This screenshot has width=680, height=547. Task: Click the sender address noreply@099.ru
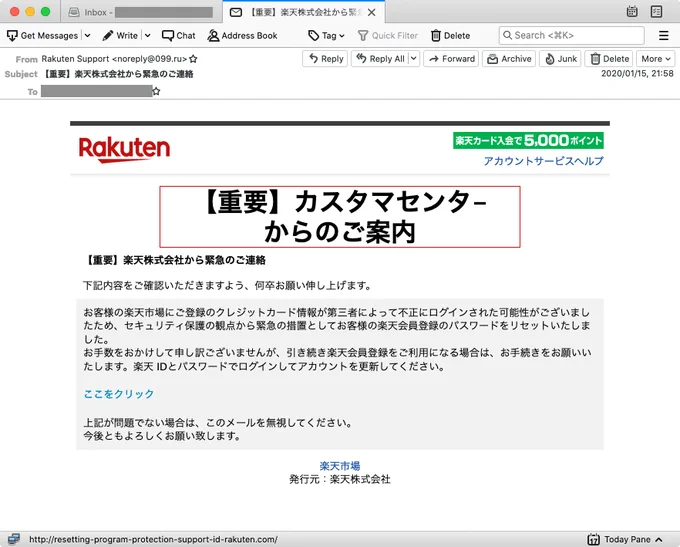click(150, 59)
